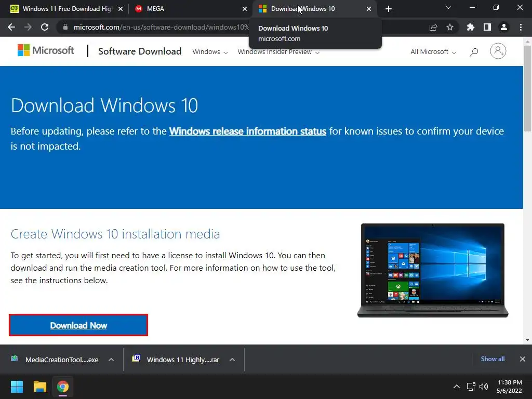This screenshot has width=532, height=399.
Task: Open the Chrome extensions puzzle icon
Action: 471,27
